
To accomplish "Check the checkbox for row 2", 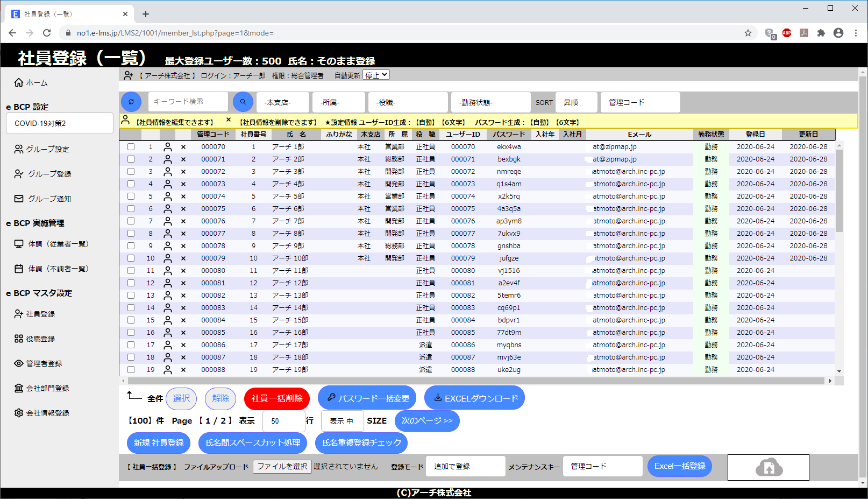I will [131, 159].
